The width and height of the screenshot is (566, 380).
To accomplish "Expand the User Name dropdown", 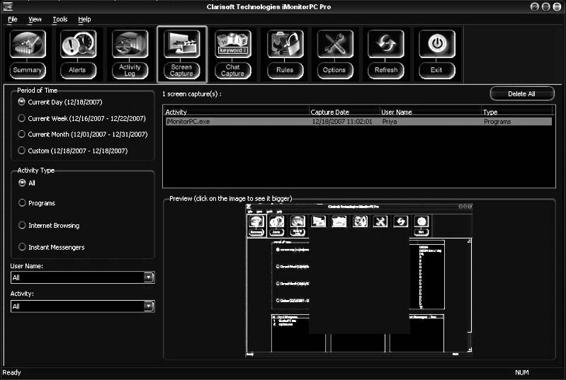I will click(149, 277).
